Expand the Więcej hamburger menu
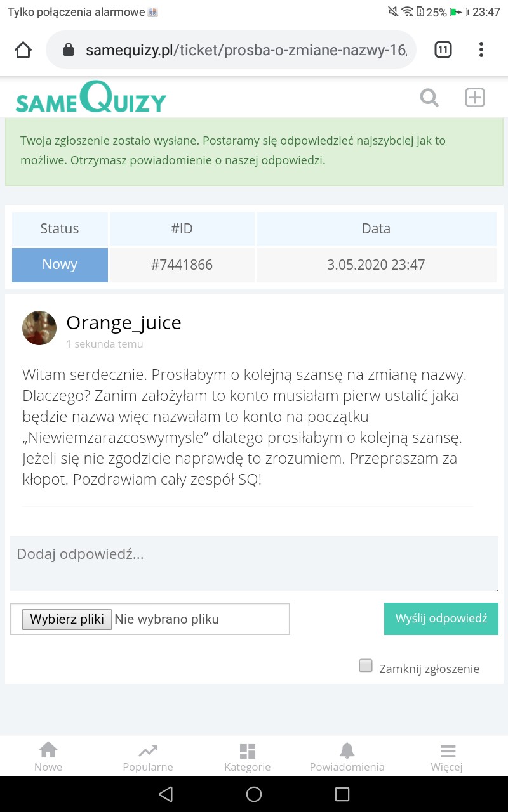 [447, 757]
